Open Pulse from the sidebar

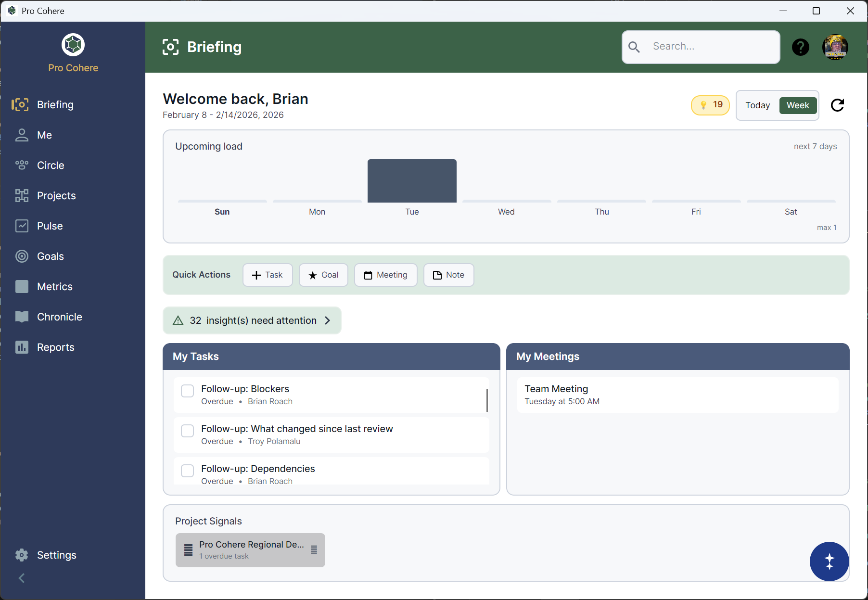50,226
